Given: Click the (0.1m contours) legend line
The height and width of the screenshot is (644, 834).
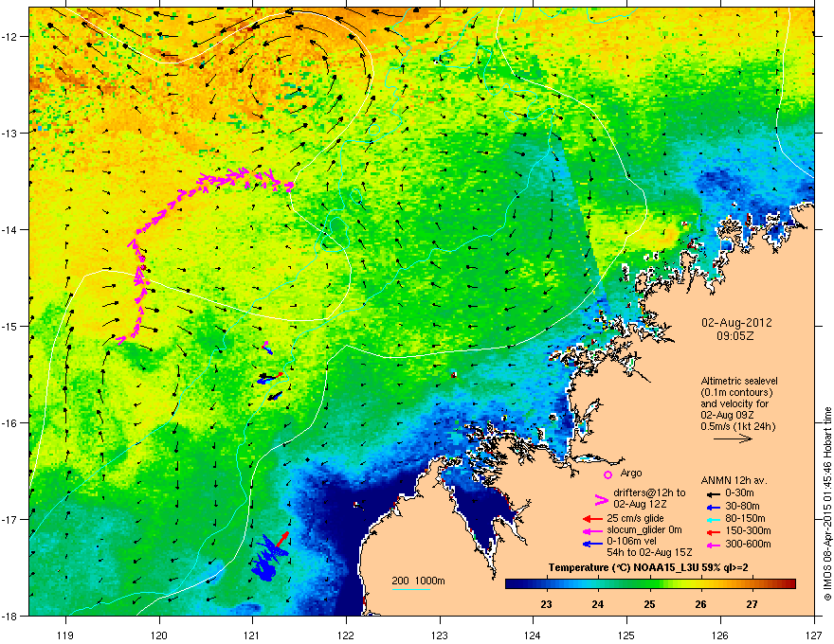Looking at the screenshot, I should (737, 393).
